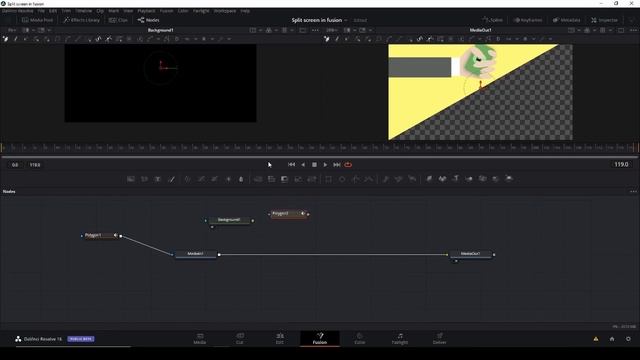Play reverse
640x360 pixels.
pos(303,165)
